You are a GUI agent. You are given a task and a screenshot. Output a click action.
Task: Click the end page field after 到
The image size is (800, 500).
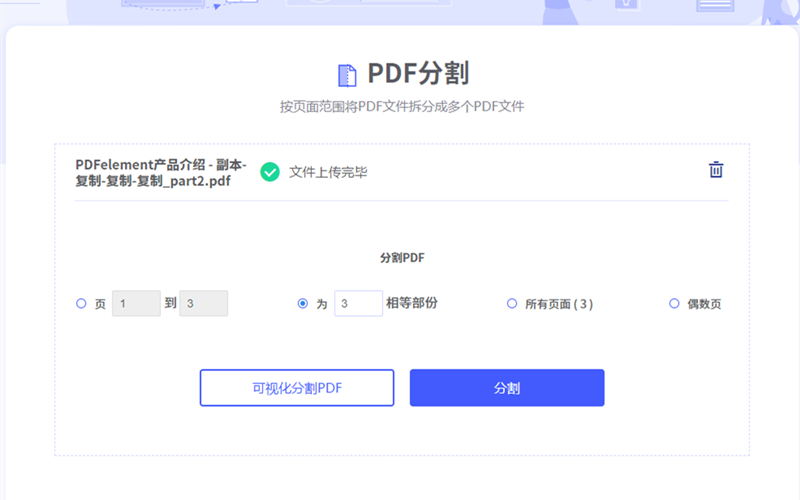203,304
